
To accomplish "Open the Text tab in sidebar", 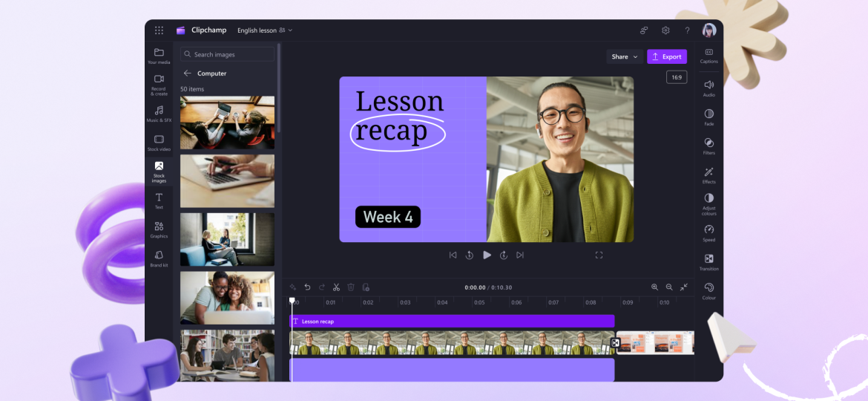I will coord(159,201).
